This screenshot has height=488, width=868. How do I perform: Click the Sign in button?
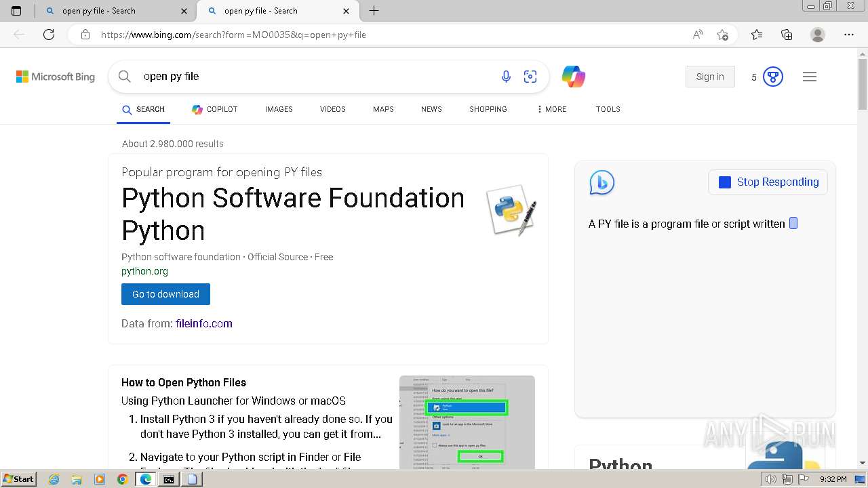[x=710, y=77]
